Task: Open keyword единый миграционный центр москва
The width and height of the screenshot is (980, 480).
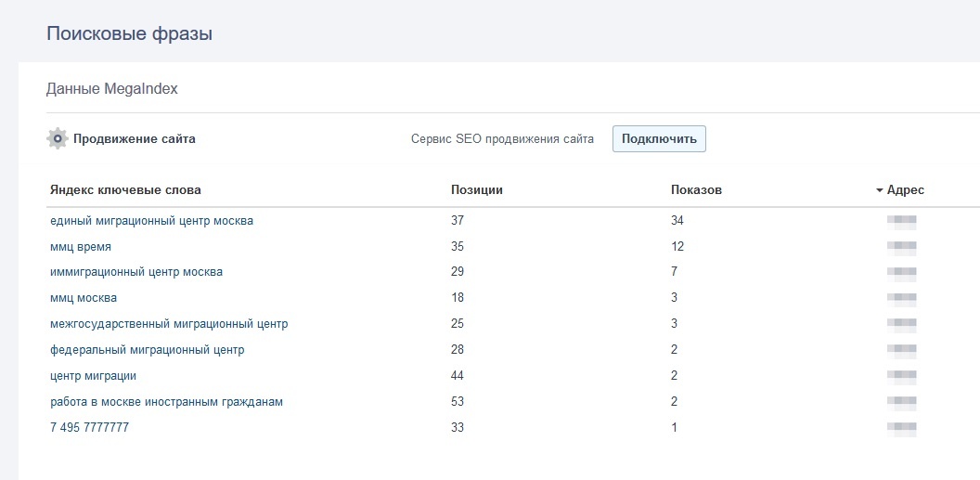Action: coord(151,221)
